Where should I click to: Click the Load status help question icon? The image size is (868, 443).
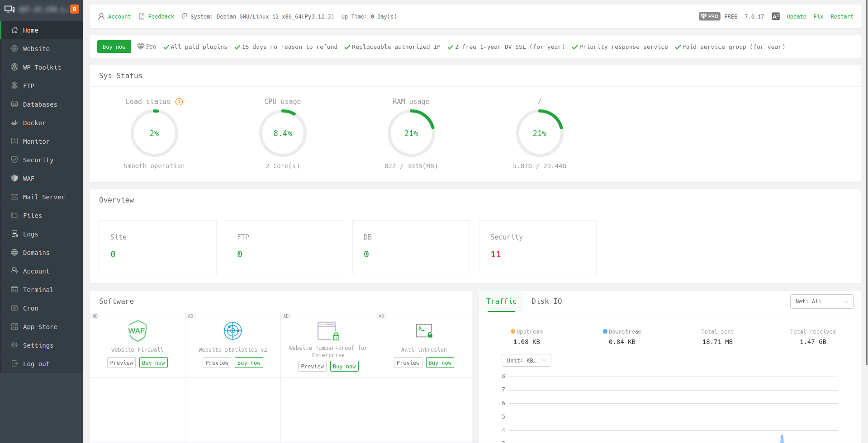pos(179,102)
